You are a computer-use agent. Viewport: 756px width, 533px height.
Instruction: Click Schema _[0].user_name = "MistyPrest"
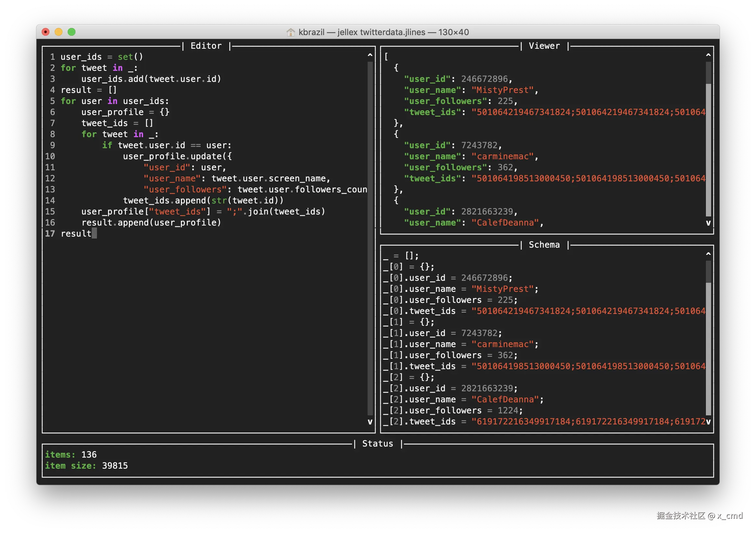click(461, 289)
